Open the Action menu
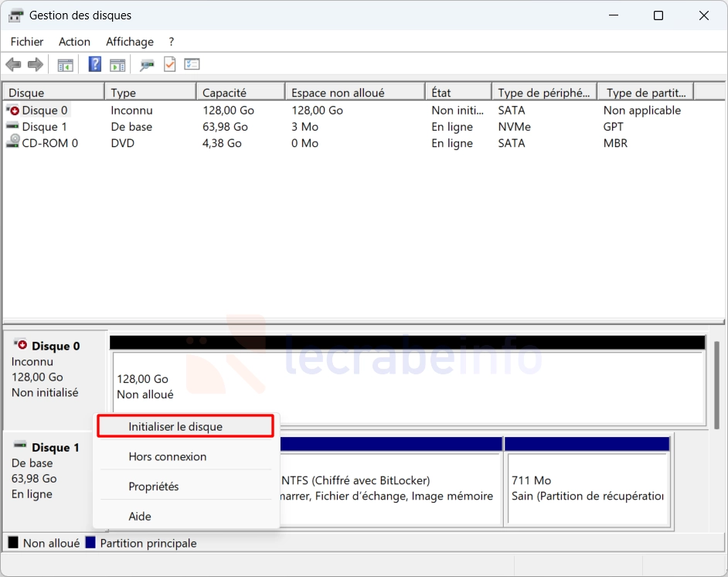The width and height of the screenshot is (728, 577). 74,42
